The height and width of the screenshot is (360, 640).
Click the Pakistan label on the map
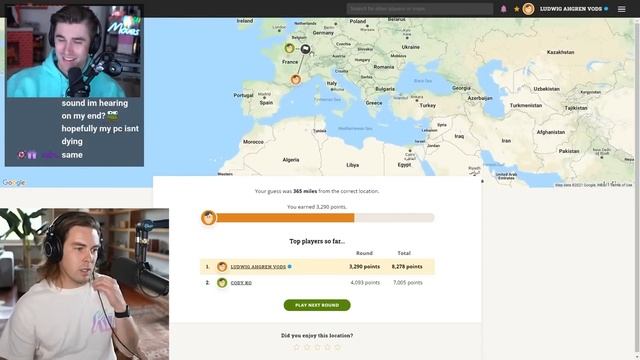569,151
